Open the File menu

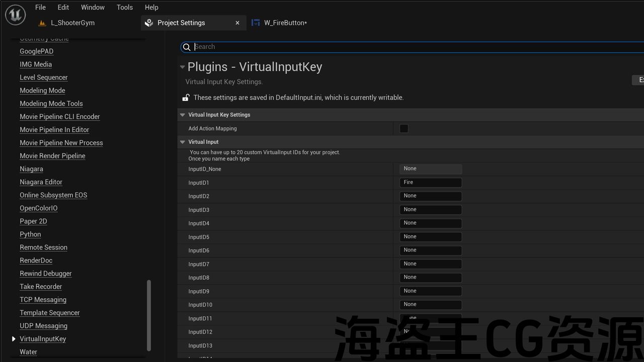point(40,7)
